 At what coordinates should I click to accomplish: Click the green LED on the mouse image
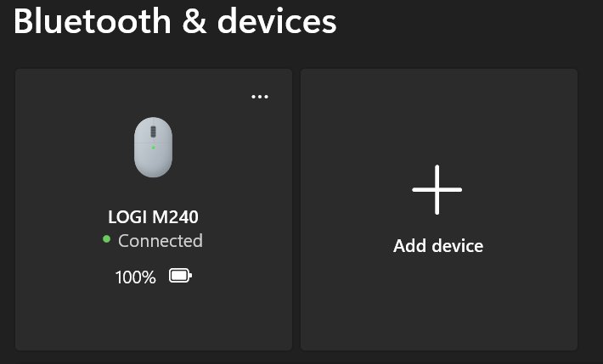pyautogui.click(x=153, y=147)
